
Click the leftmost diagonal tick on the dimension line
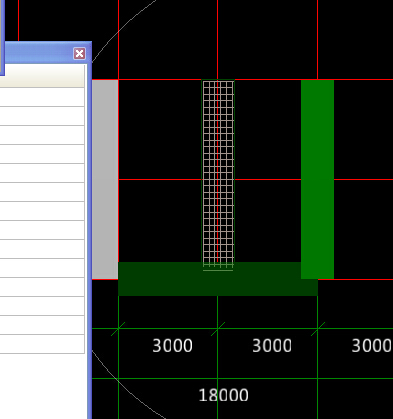(x=118, y=329)
